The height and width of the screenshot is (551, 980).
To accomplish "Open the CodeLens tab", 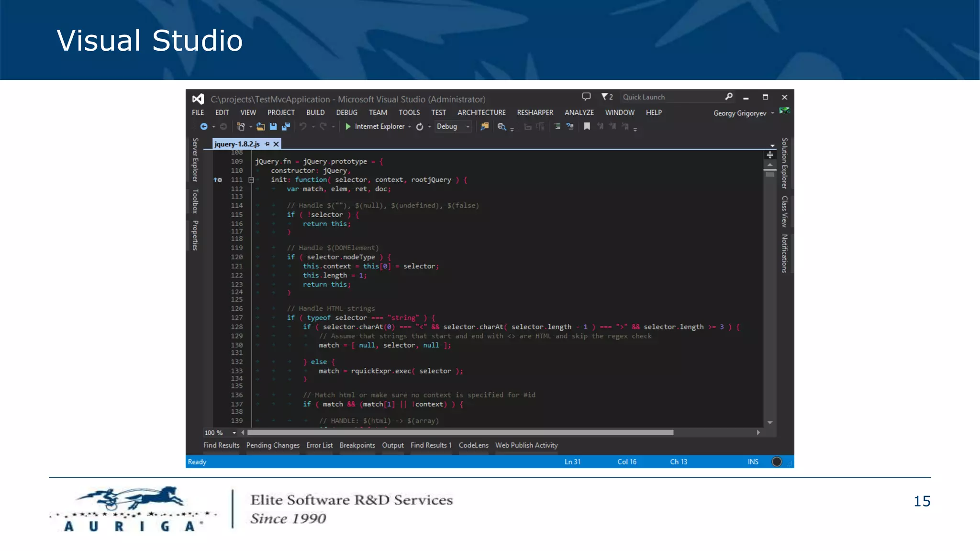I will point(474,445).
